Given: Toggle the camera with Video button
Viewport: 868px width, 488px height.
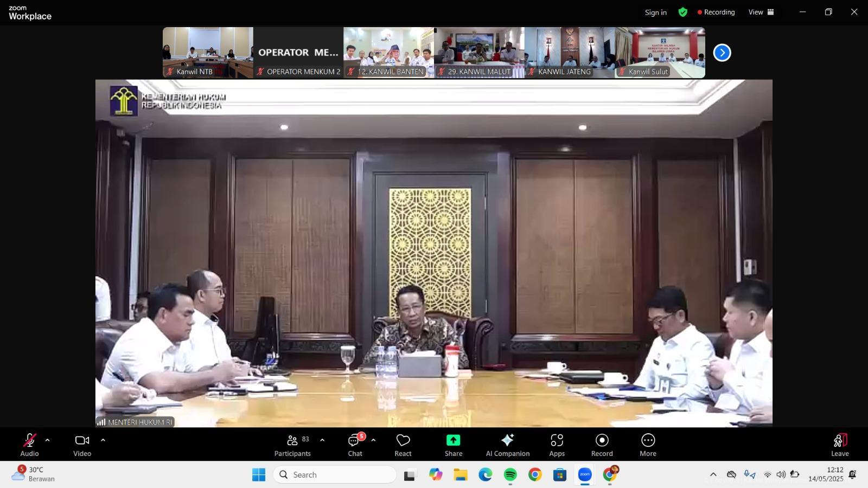Looking at the screenshot, I should [82, 445].
